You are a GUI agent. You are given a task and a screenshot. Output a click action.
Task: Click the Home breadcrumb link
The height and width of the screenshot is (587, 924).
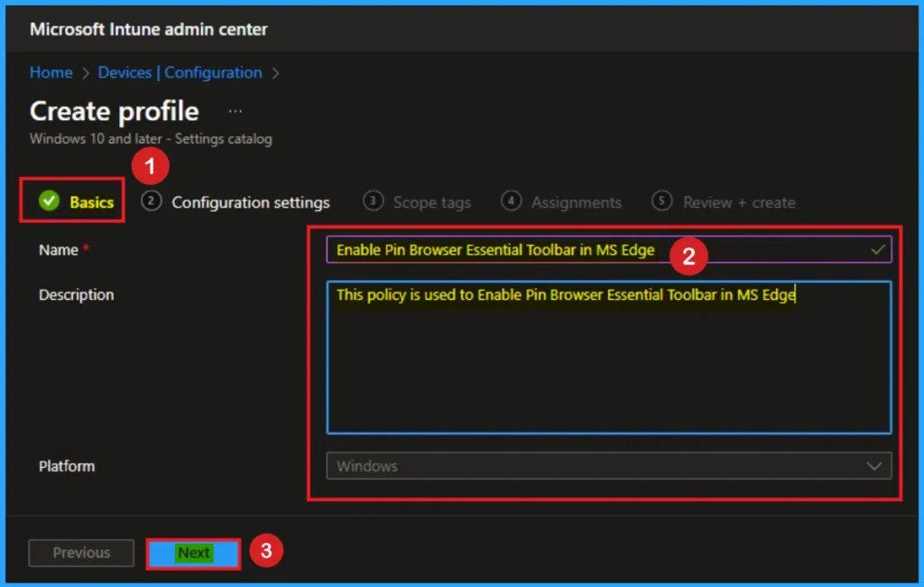[x=51, y=72]
